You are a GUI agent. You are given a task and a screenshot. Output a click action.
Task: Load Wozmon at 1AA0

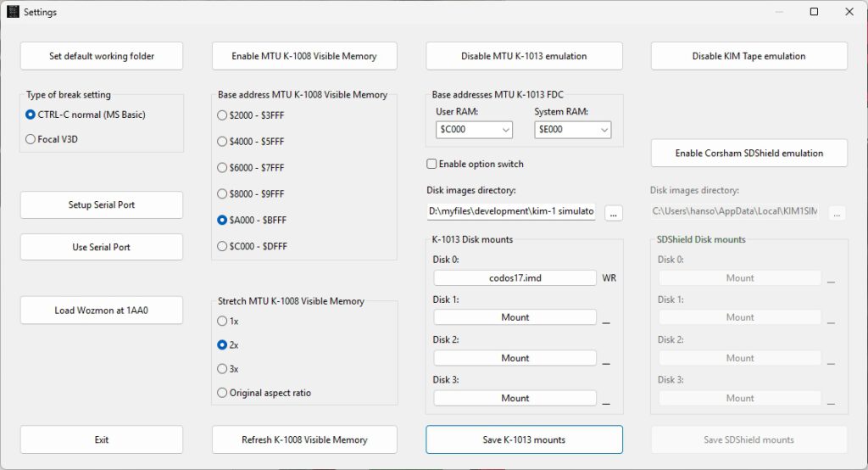tap(102, 311)
